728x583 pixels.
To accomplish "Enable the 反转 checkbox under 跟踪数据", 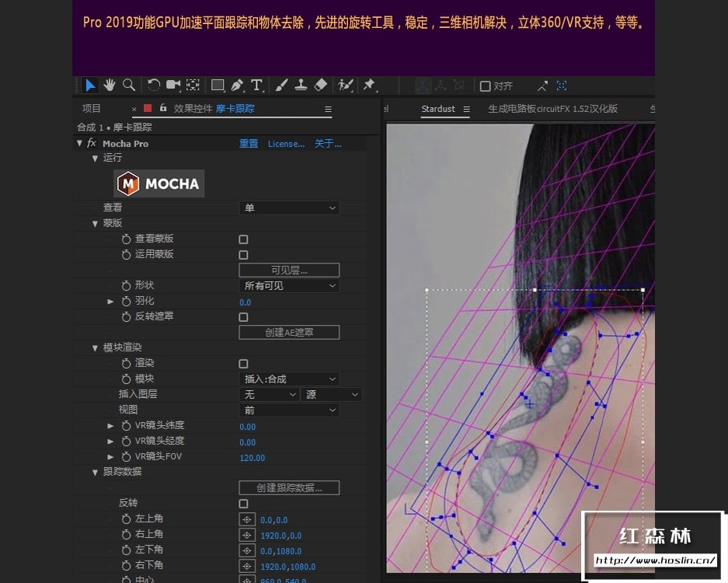I will point(243,504).
